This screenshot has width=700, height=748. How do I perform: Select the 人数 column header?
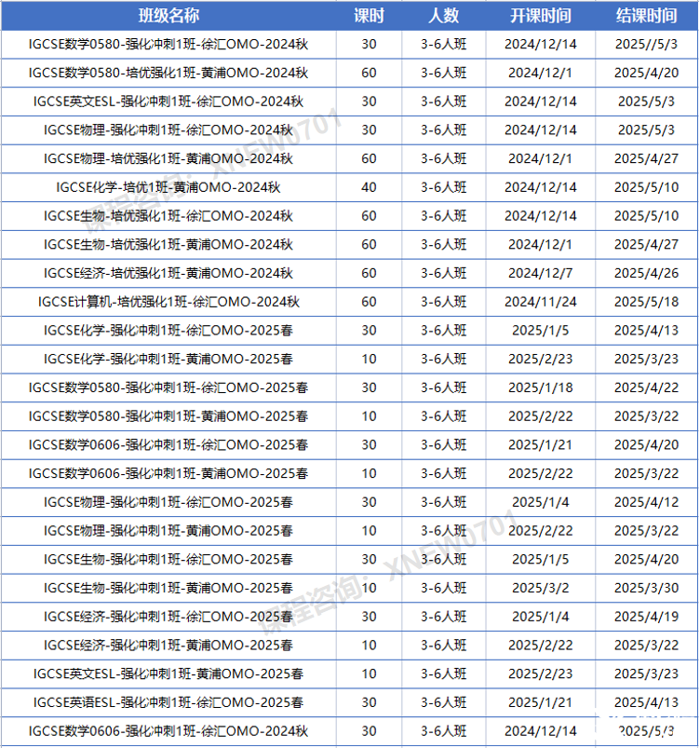click(444, 16)
